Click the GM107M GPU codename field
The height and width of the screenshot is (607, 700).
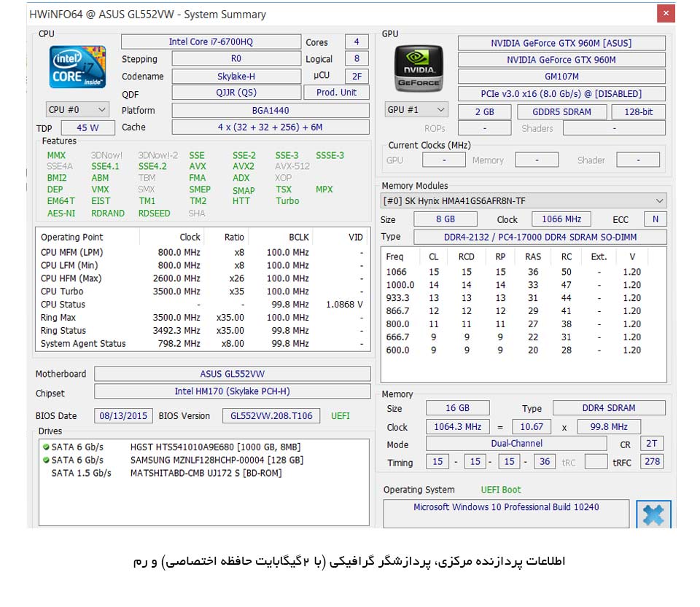click(561, 77)
